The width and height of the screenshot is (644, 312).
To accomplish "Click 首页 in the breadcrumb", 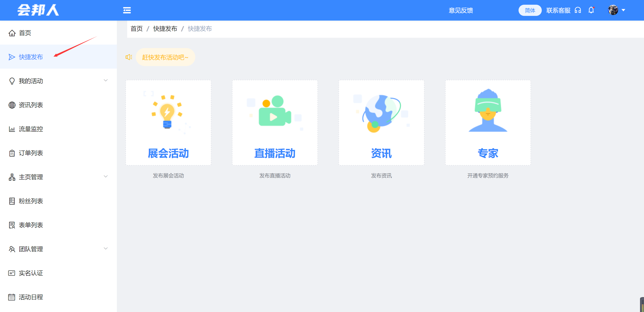I will tap(136, 29).
